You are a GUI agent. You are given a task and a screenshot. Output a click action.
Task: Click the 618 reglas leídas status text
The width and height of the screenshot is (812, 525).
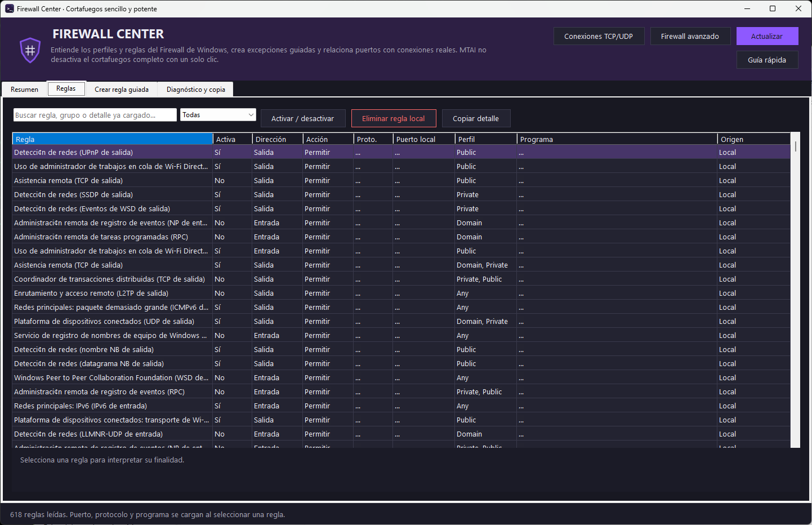click(148, 514)
